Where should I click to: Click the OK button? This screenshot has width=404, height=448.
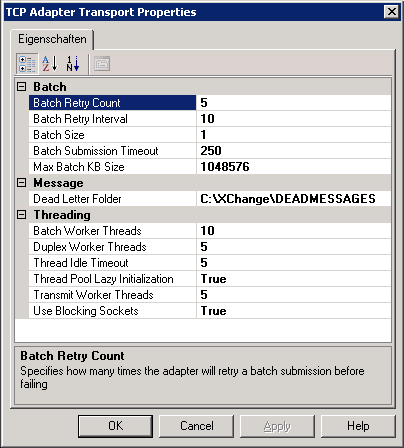(x=115, y=426)
